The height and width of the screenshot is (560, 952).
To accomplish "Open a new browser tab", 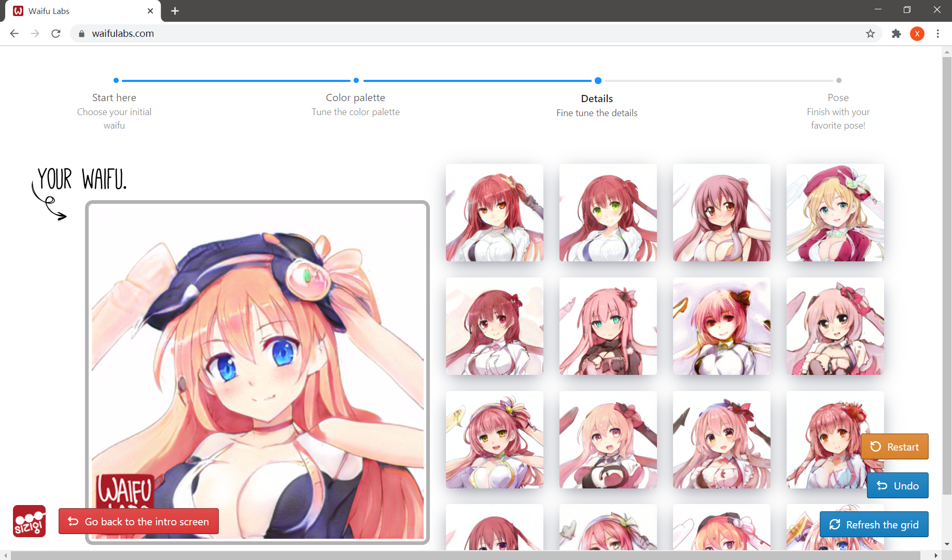I will pyautogui.click(x=175, y=11).
